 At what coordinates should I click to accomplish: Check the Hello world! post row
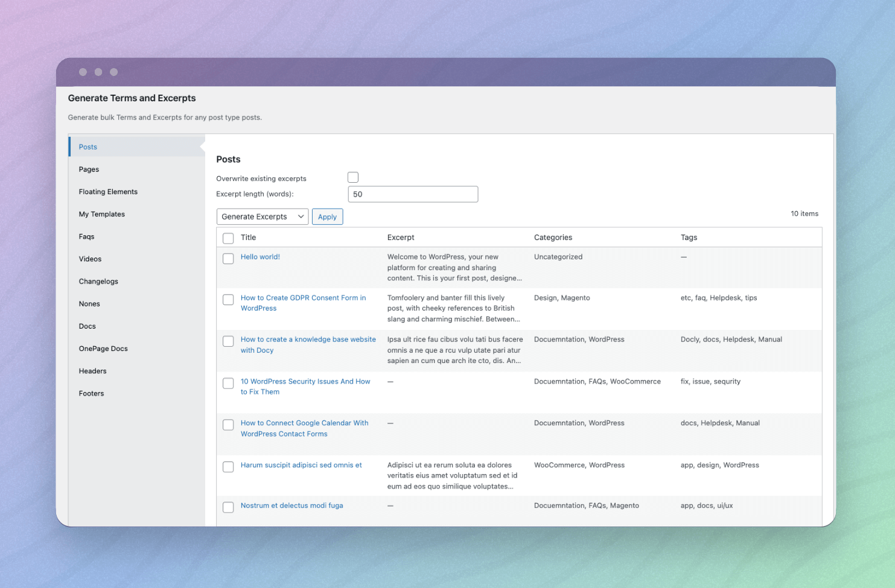[x=228, y=258]
